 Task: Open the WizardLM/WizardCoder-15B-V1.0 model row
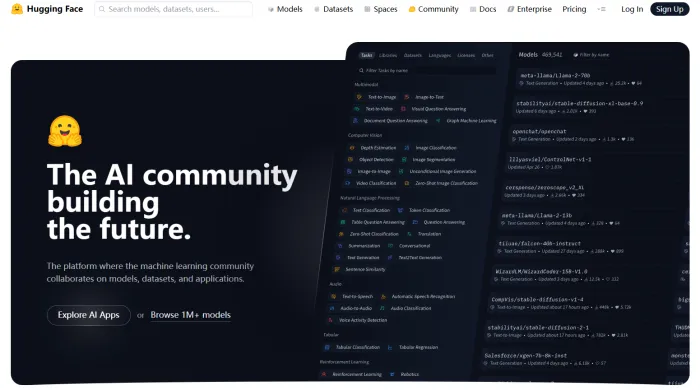[557, 275]
